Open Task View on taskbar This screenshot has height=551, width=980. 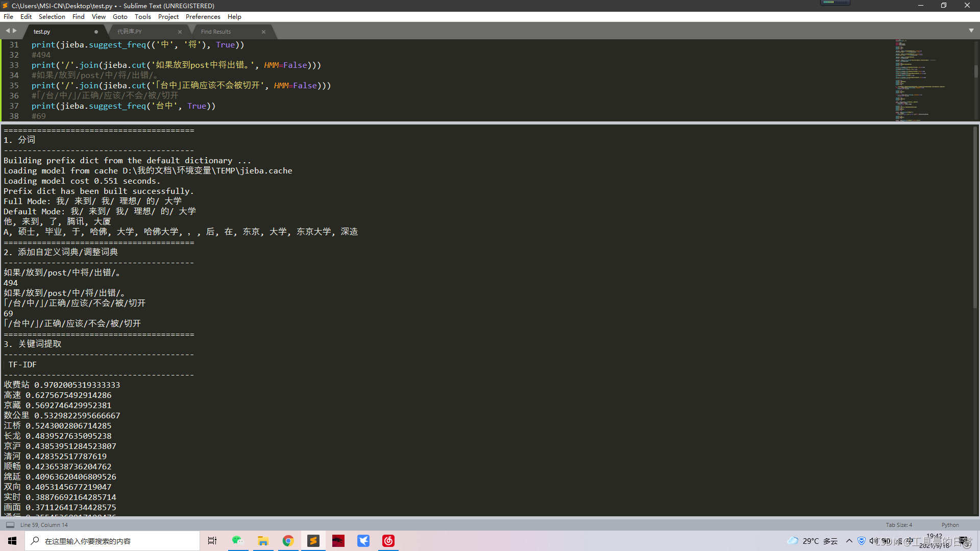[x=212, y=541]
